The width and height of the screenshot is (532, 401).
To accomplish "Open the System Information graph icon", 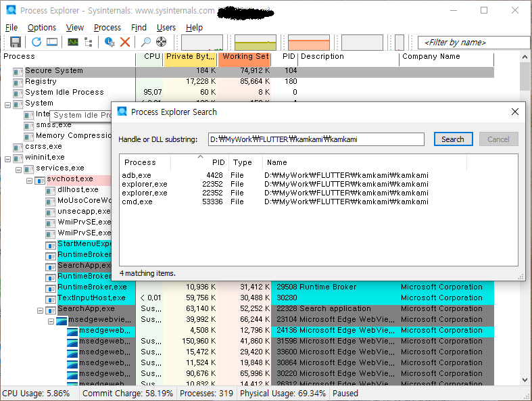I will click(72, 42).
